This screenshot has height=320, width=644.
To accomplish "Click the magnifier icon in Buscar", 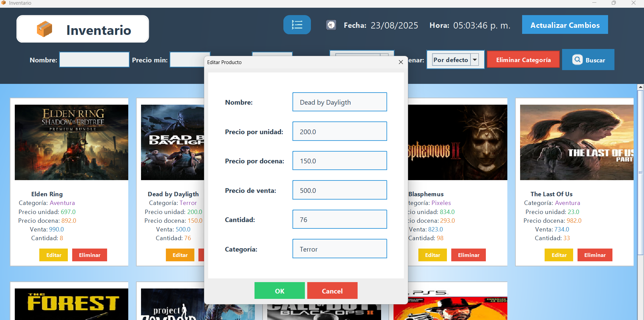I will click(577, 60).
